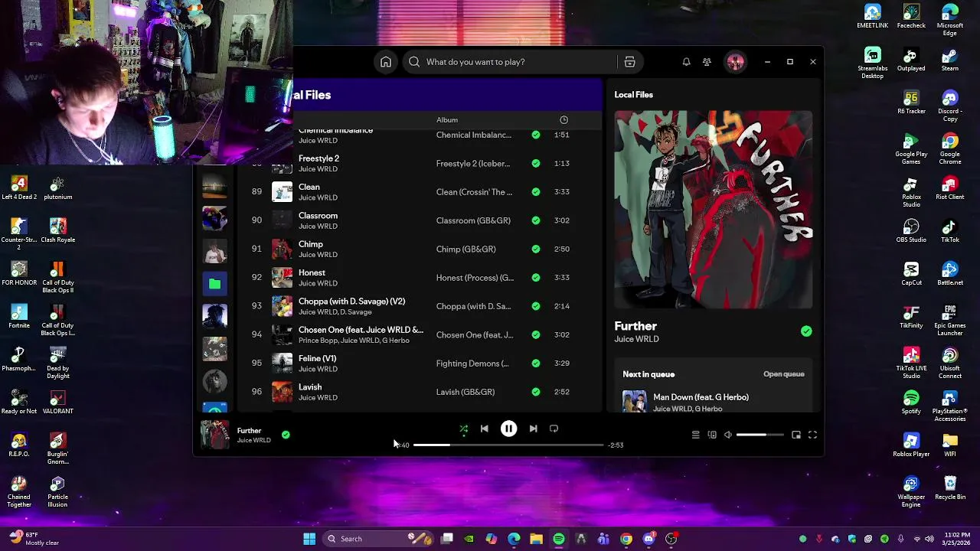Open the Riot Client desktop shortcut
Screen dimensions: 980x551
pos(950,187)
